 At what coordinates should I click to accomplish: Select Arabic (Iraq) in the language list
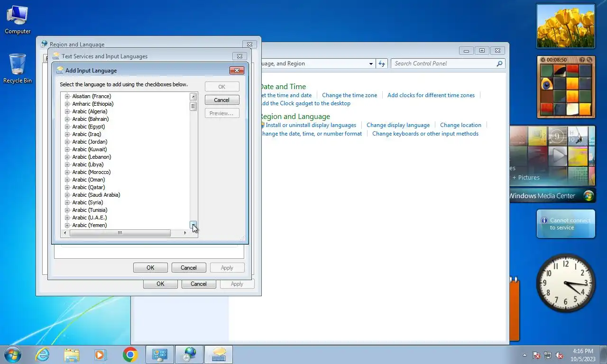tap(86, 134)
